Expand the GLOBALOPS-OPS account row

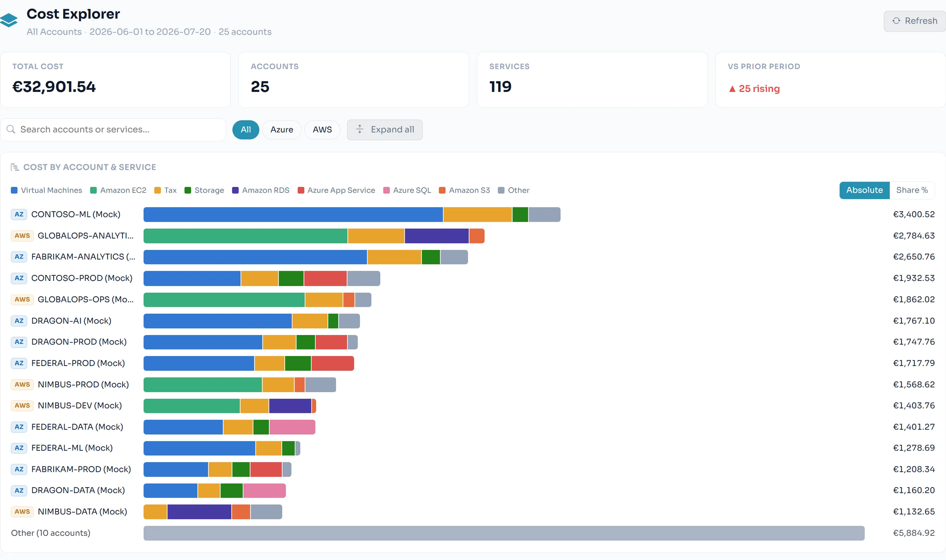(x=473, y=299)
